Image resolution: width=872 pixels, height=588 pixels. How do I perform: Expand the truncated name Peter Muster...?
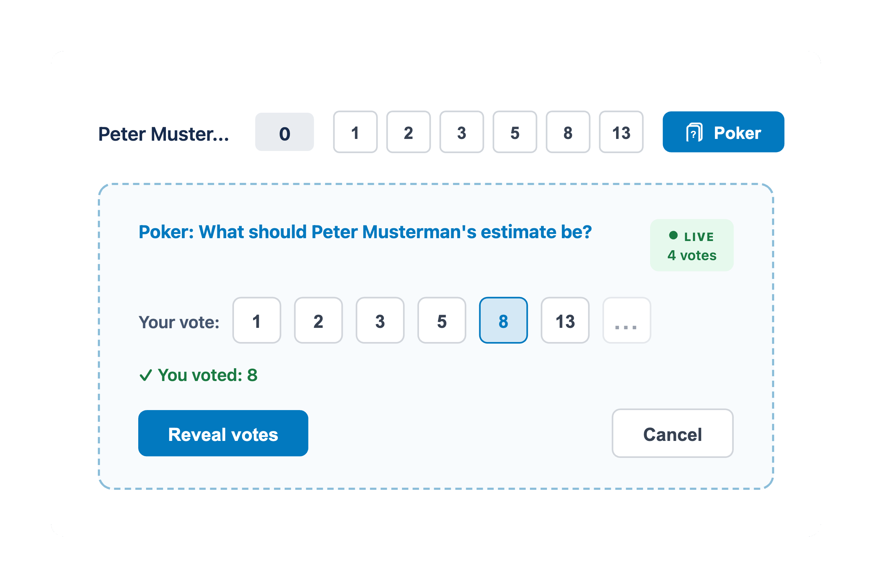(163, 134)
